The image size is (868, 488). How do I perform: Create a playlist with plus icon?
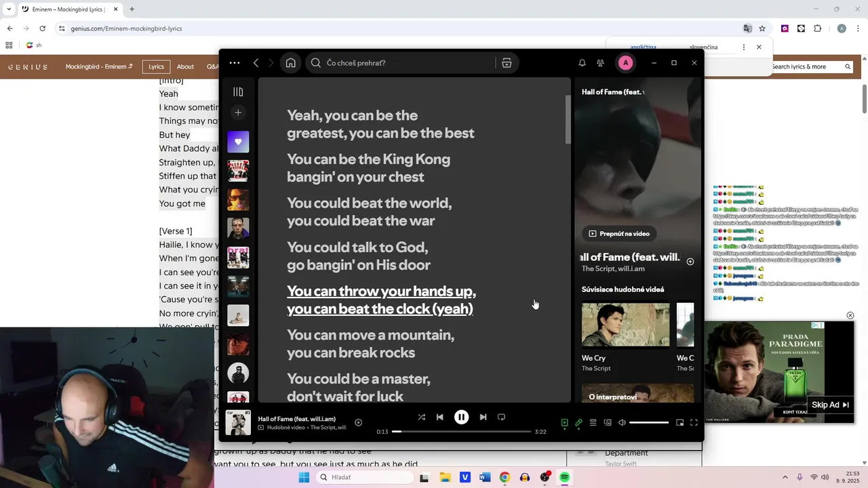click(238, 113)
